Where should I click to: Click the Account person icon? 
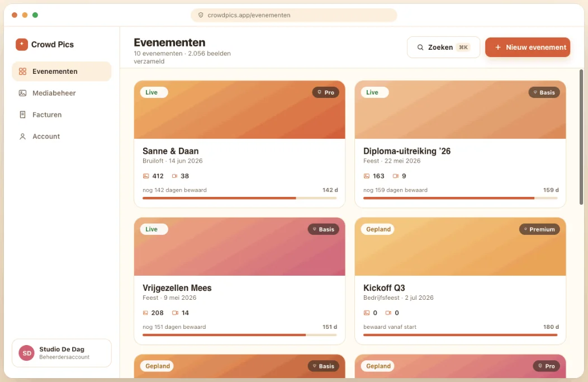point(22,136)
